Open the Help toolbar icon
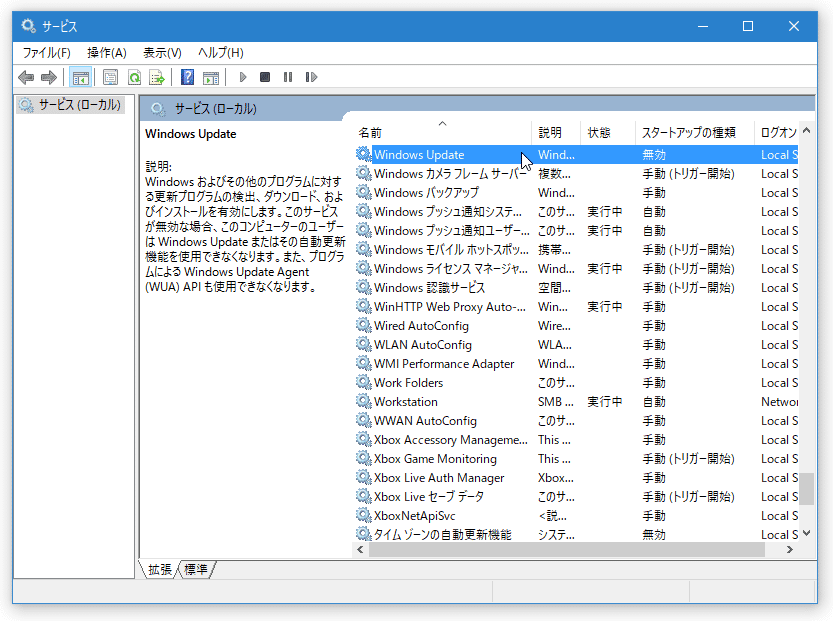Screen dimensions: 833x621 coord(187,78)
